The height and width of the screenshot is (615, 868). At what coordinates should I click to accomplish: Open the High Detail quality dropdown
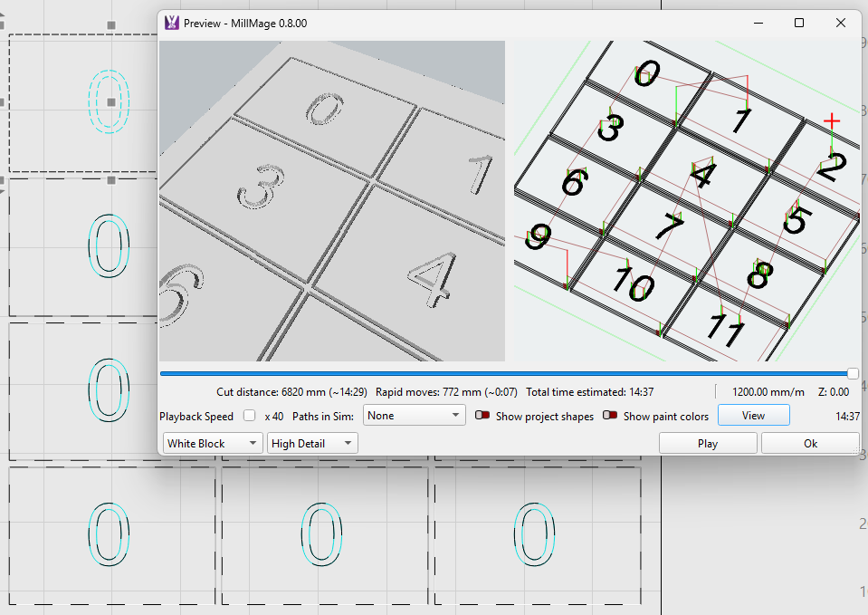click(x=312, y=443)
